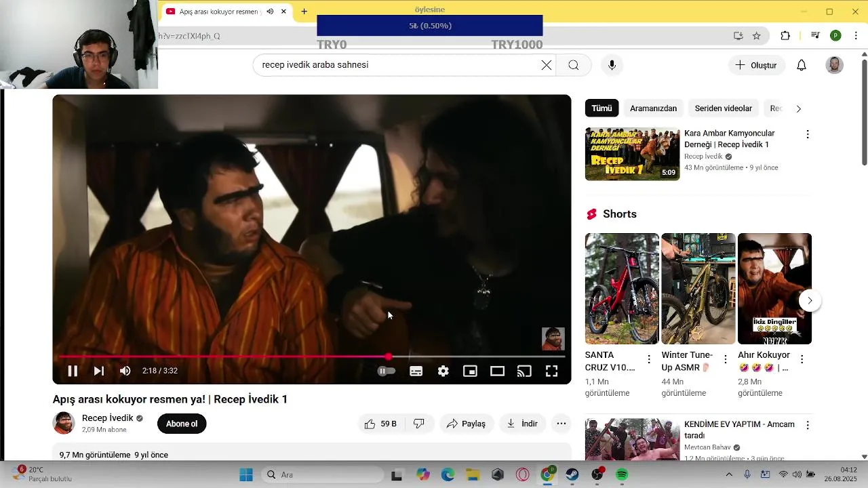Image resolution: width=868 pixels, height=488 pixels.
Task: Click install/cast page icon in address bar
Action: [738, 36]
